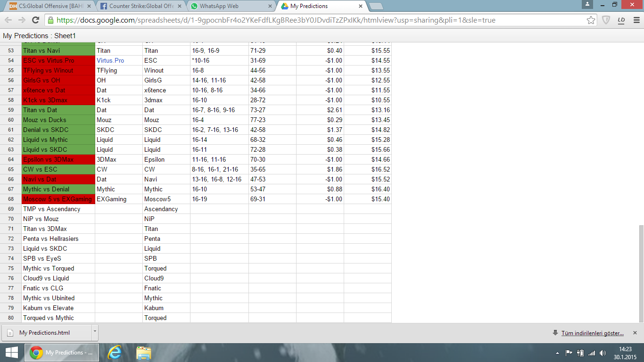
Task: Select the TFlying vs Winout cell
Action: tap(58, 70)
